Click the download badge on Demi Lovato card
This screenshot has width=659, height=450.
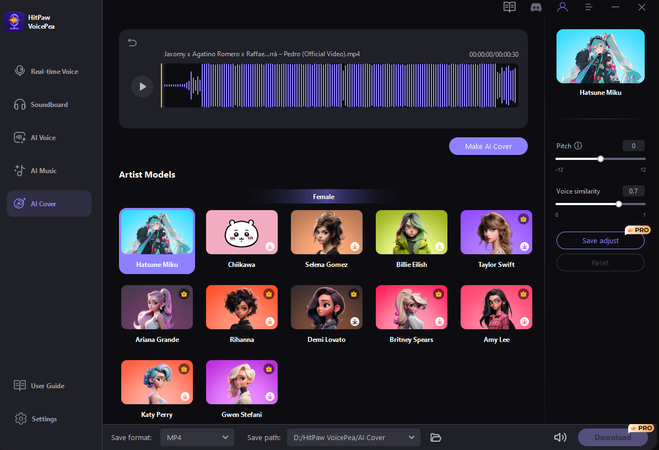tap(355, 321)
